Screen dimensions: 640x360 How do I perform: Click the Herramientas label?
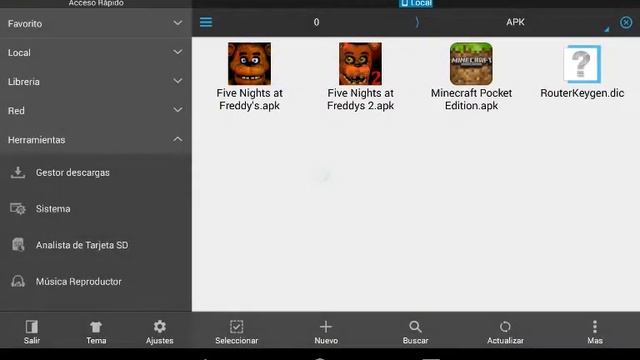[36, 140]
